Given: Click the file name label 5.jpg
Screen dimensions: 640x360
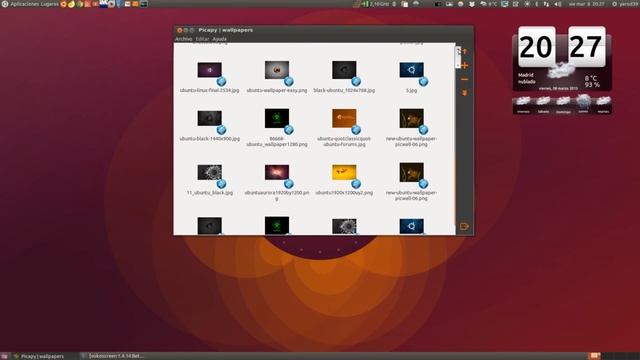Looking at the screenshot, I should coord(411,90).
